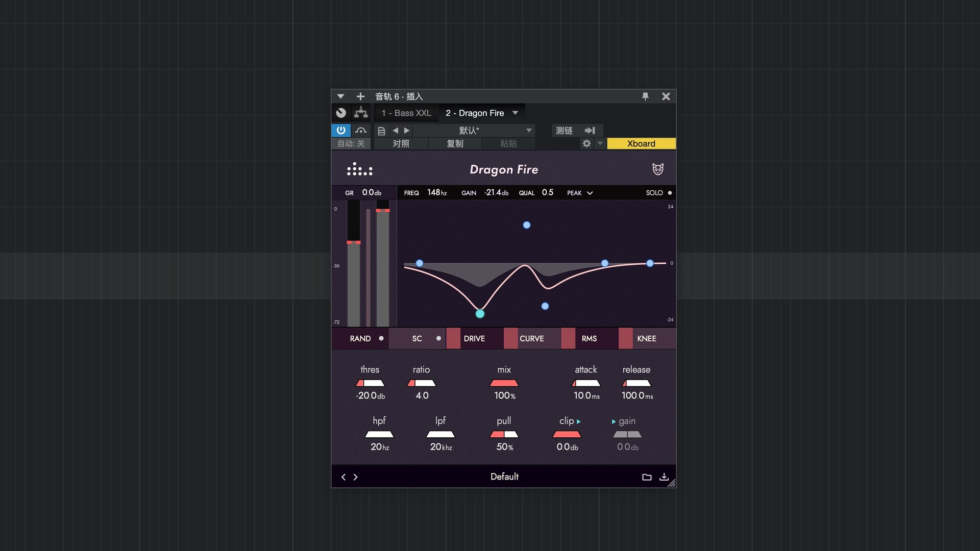980x551 pixels.
Task: Select the DRIVE tab
Action: click(x=474, y=339)
